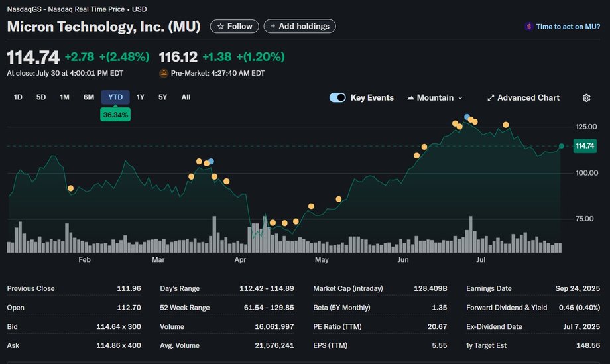Click the Market Cap value 128.409B

[x=430, y=288]
